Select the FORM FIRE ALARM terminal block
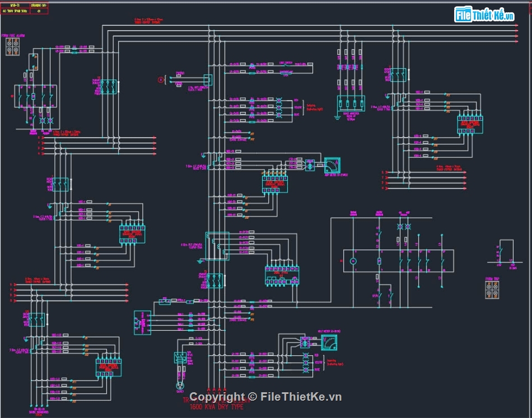The image size is (532, 418). [x=12, y=46]
